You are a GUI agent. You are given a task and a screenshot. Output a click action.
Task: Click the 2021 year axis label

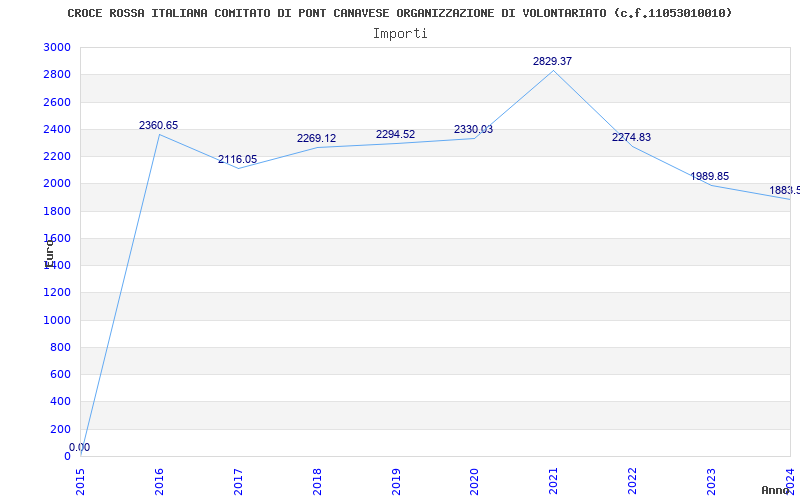point(554,481)
